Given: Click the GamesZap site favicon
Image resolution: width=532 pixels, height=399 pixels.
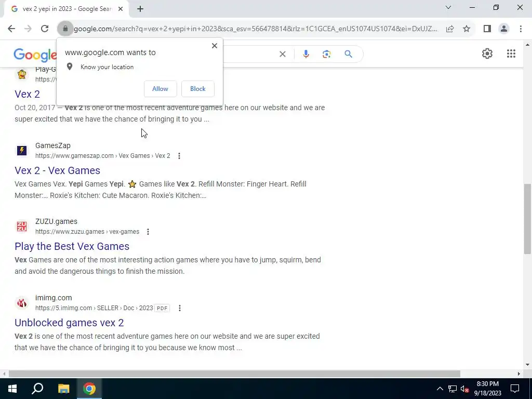Looking at the screenshot, I should tap(22, 150).
